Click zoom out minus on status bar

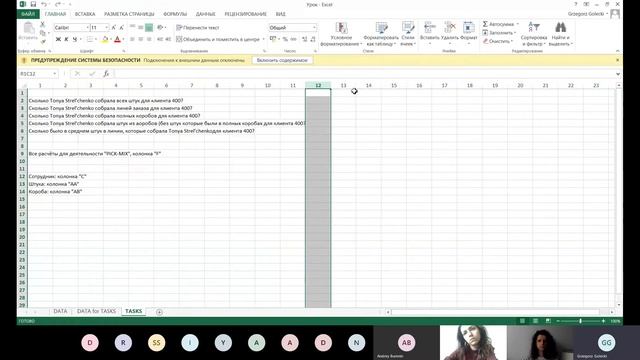click(558, 321)
